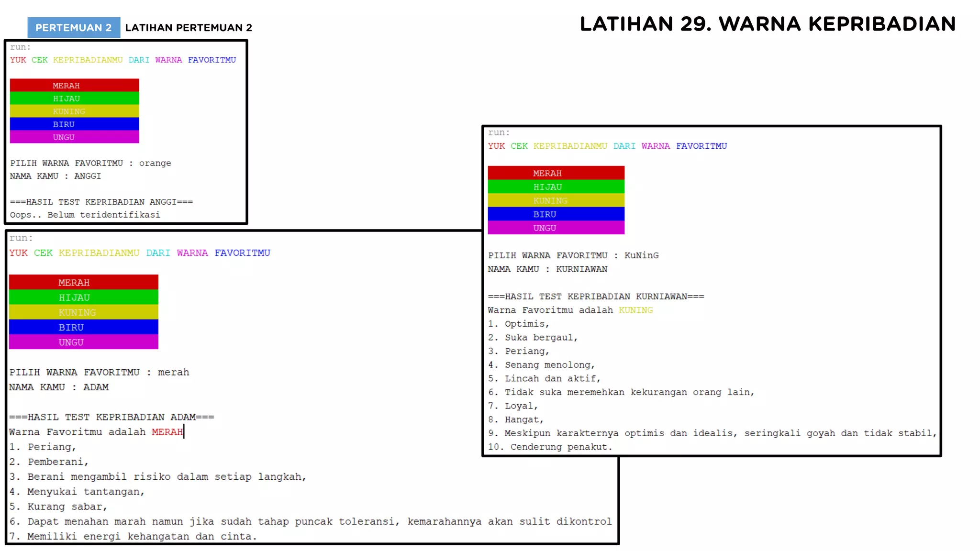980x551 pixels.
Task: Click the BIRU blue bar in right output
Action: pos(556,214)
